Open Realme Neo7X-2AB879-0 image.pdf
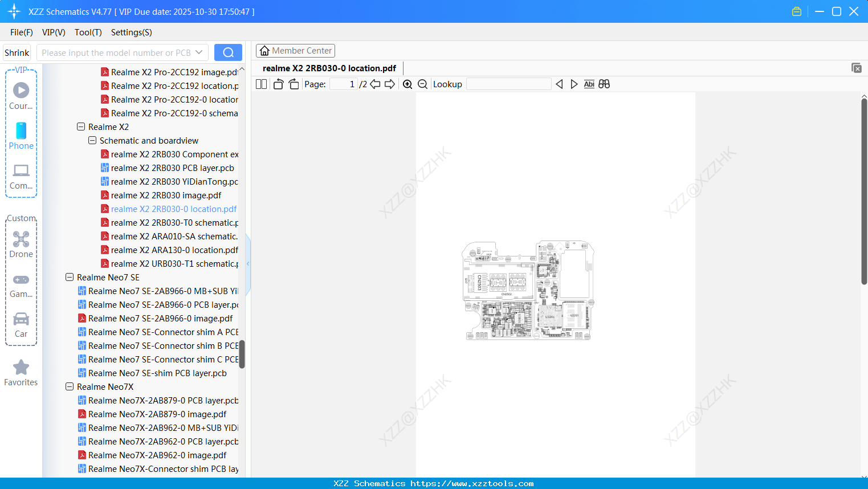868x489 pixels. pos(152,414)
